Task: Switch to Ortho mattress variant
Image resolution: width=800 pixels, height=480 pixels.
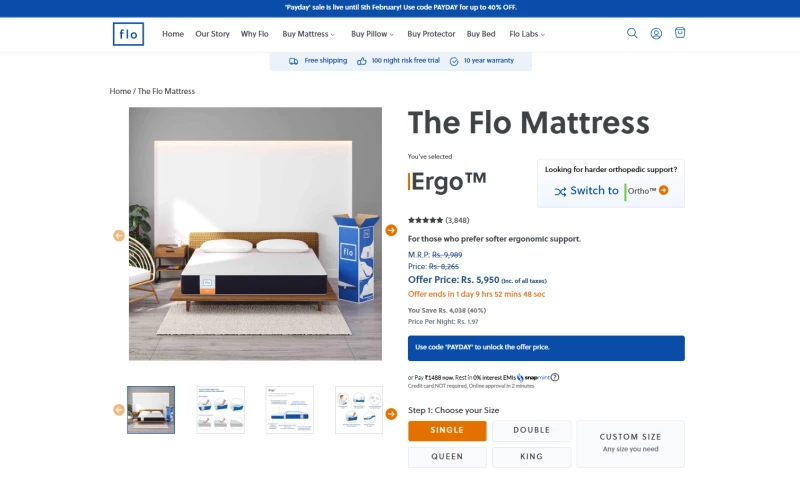Action: coord(611,191)
